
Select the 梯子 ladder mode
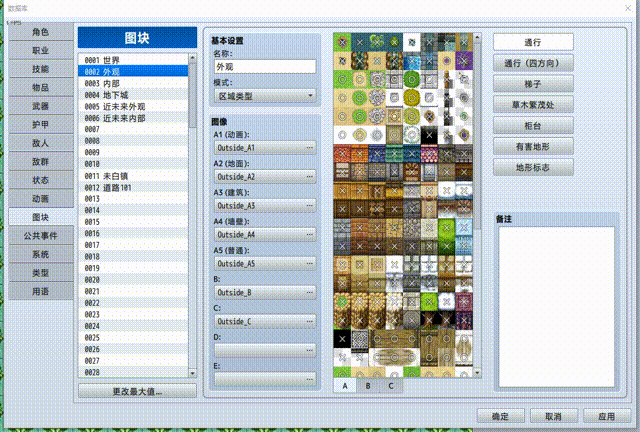[x=533, y=84]
